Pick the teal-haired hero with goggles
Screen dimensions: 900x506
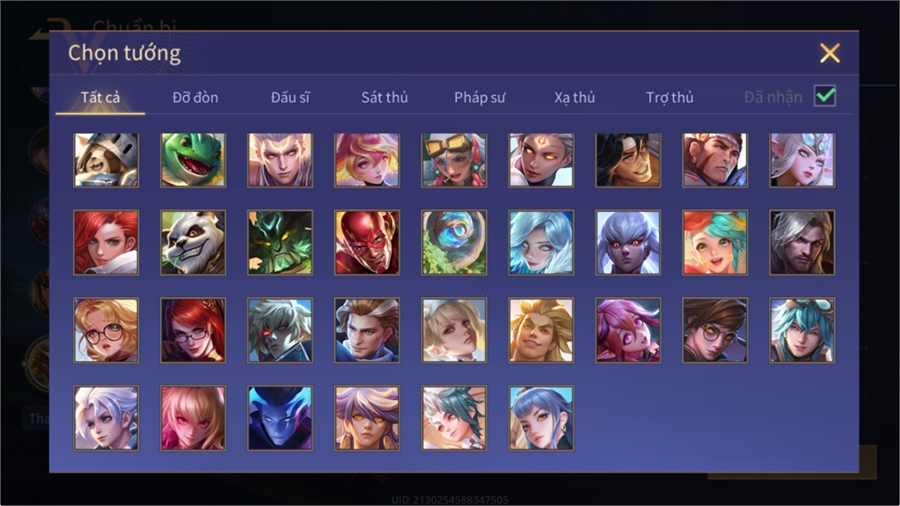pos(802,330)
